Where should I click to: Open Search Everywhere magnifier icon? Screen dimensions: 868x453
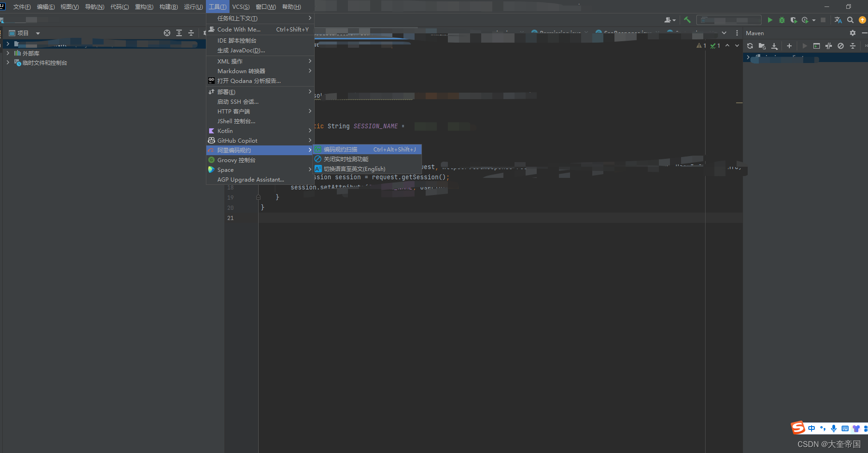(850, 20)
